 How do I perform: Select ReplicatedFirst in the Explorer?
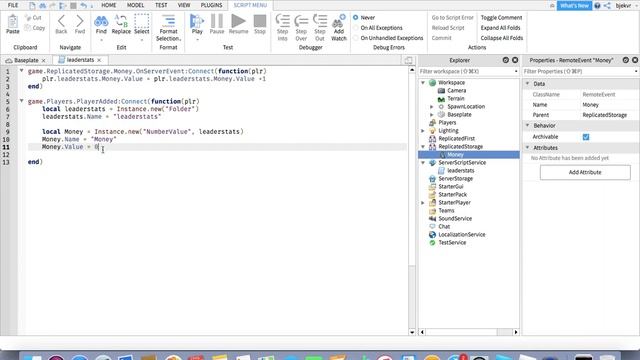pos(456,138)
